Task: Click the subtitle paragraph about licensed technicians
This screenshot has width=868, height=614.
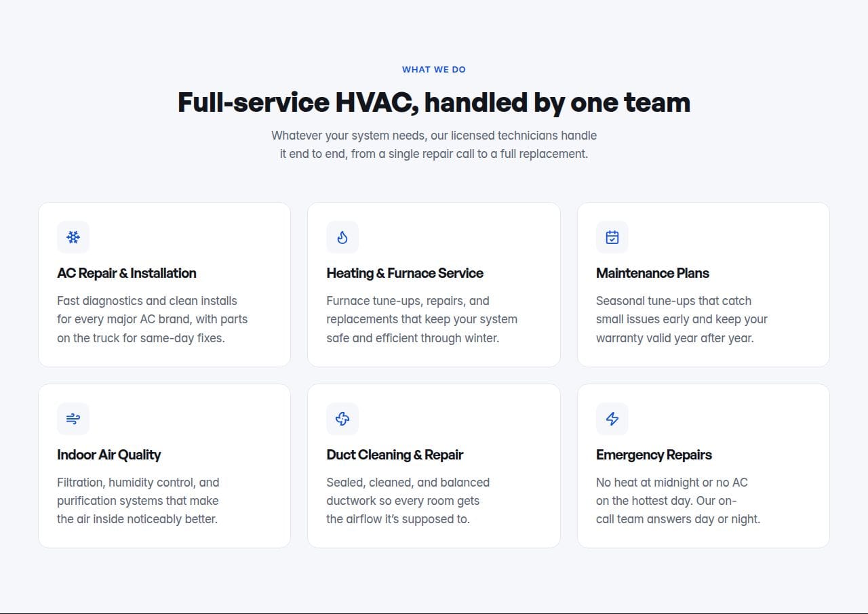Action: [x=434, y=144]
